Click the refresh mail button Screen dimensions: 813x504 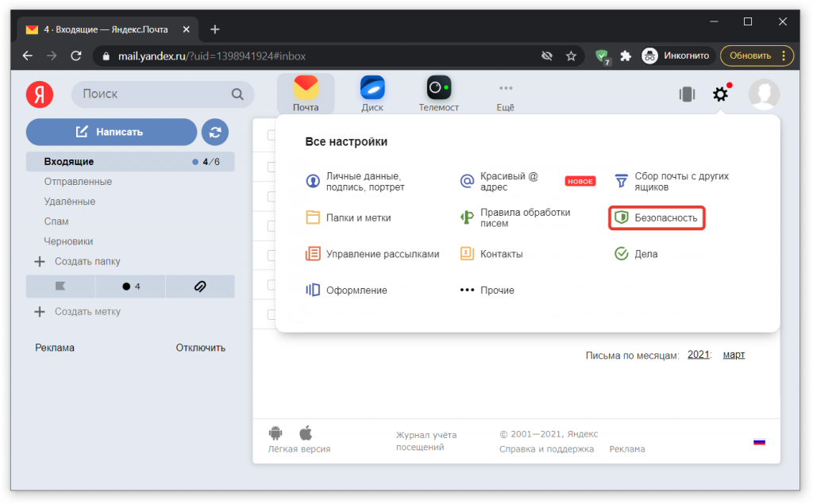[214, 132]
